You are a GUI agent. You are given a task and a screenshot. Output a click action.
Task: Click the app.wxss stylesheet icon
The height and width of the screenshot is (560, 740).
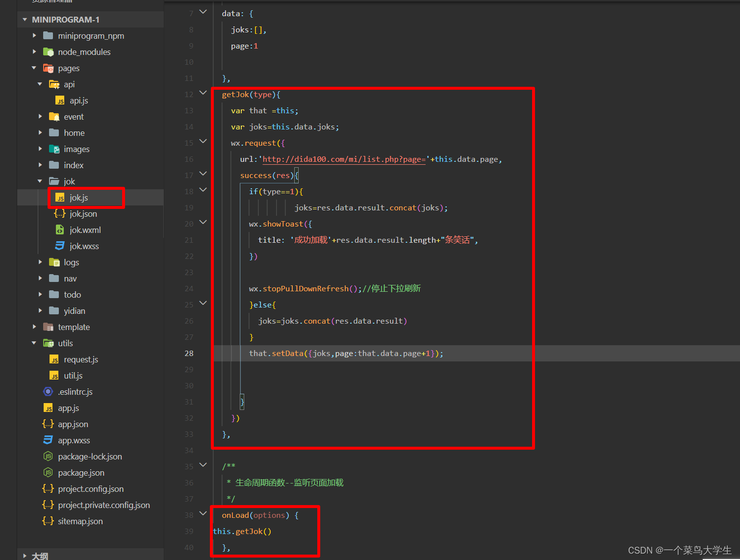pos(48,440)
